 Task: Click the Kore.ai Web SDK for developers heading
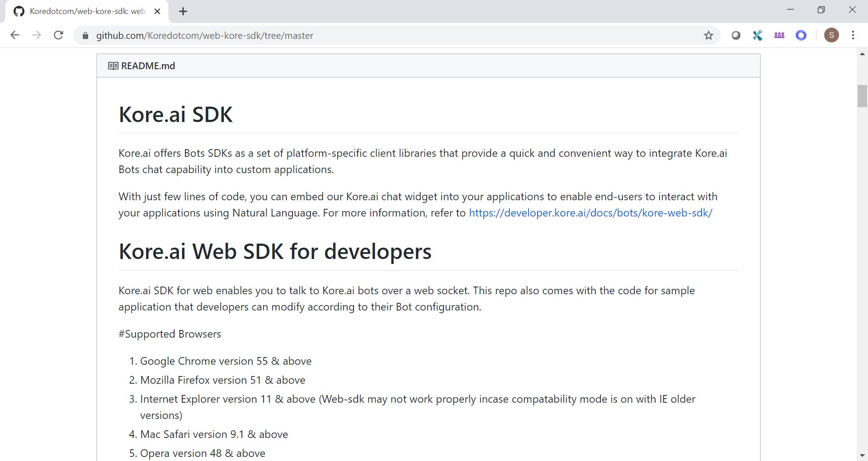point(275,252)
